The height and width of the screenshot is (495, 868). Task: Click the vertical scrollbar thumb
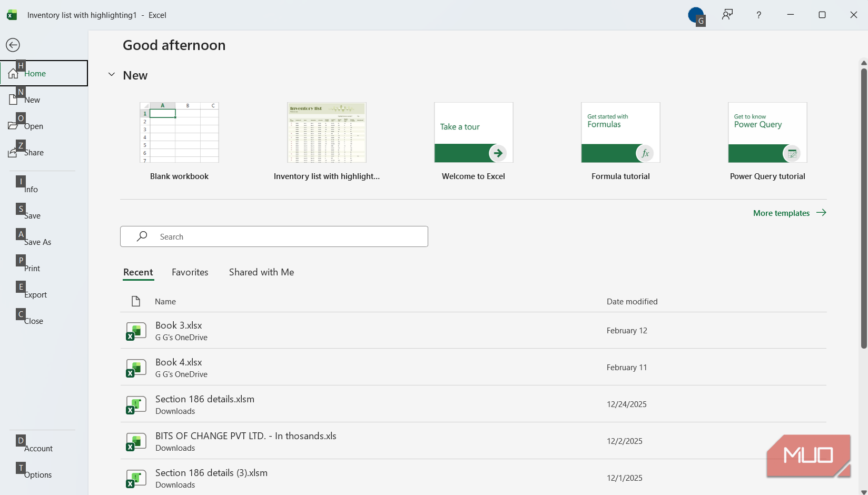tap(864, 209)
